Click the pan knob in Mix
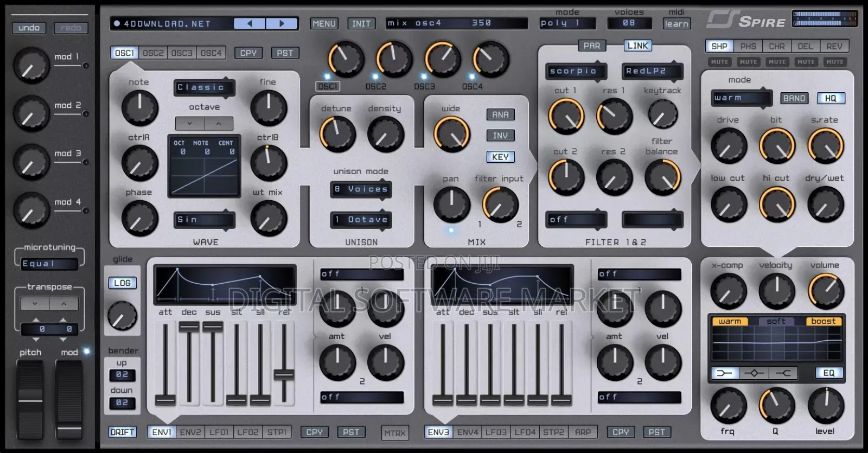 (451, 205)
